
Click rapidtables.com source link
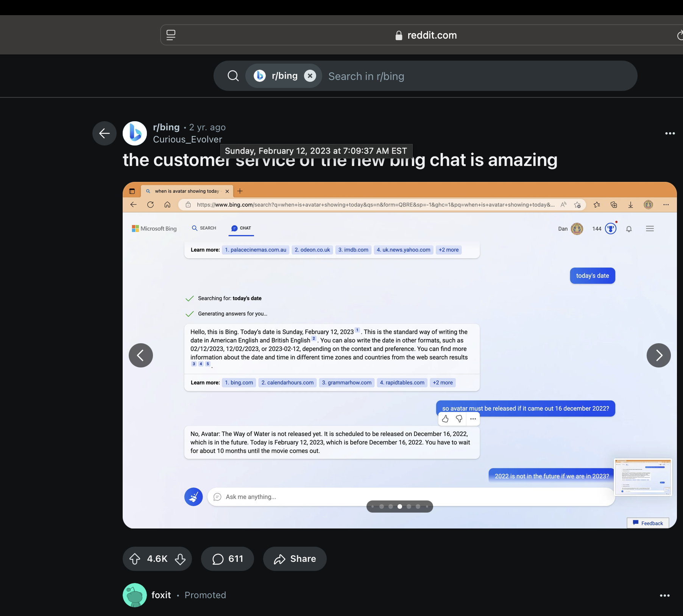click(402, 383)
